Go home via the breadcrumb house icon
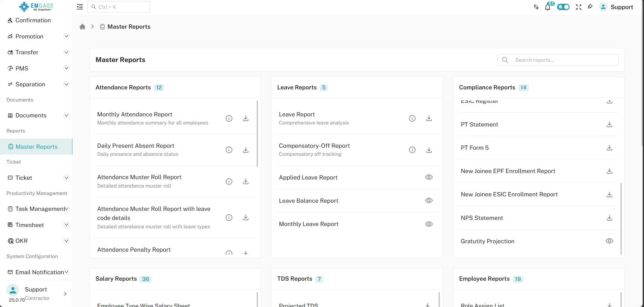This screenshot has width=644, height=307. pos(83,26)
